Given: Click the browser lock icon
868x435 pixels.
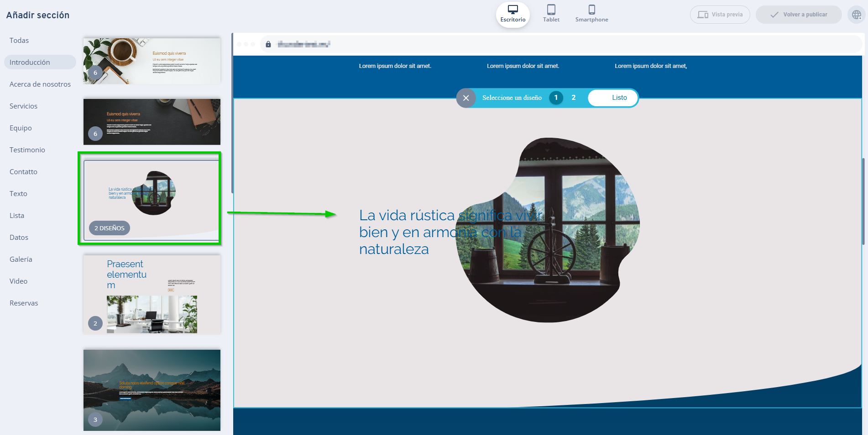Looking at the screenshot, I should click(x=268, y=44).
